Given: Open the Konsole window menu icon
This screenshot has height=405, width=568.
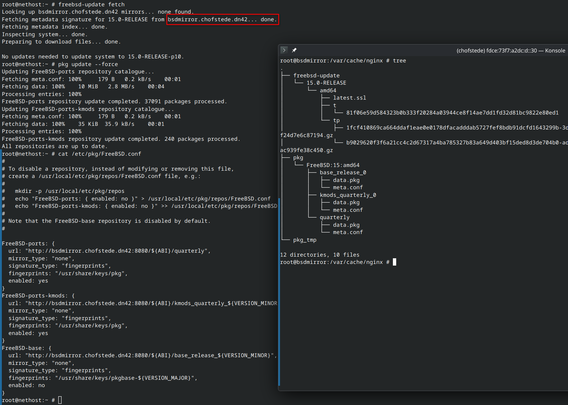Looking at the screenshot, I should coord(284,50).
